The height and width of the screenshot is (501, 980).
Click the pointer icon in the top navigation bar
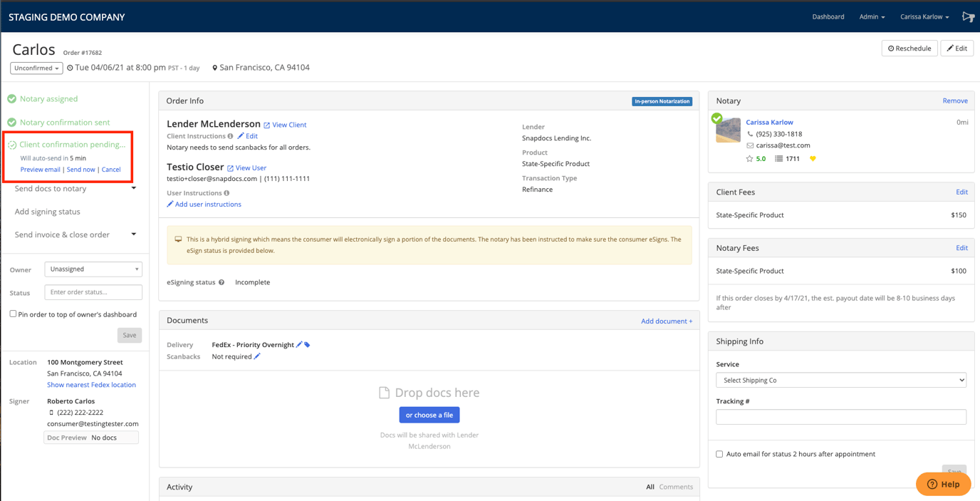click(968, 16)
